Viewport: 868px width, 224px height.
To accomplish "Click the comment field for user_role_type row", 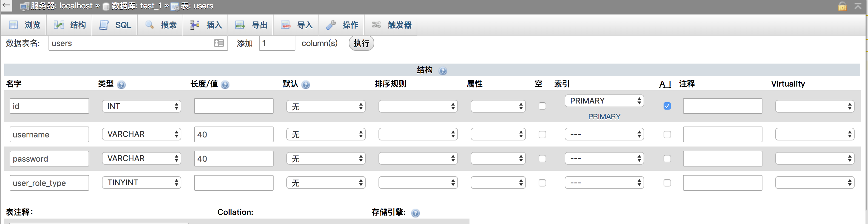I will [722, 183].
